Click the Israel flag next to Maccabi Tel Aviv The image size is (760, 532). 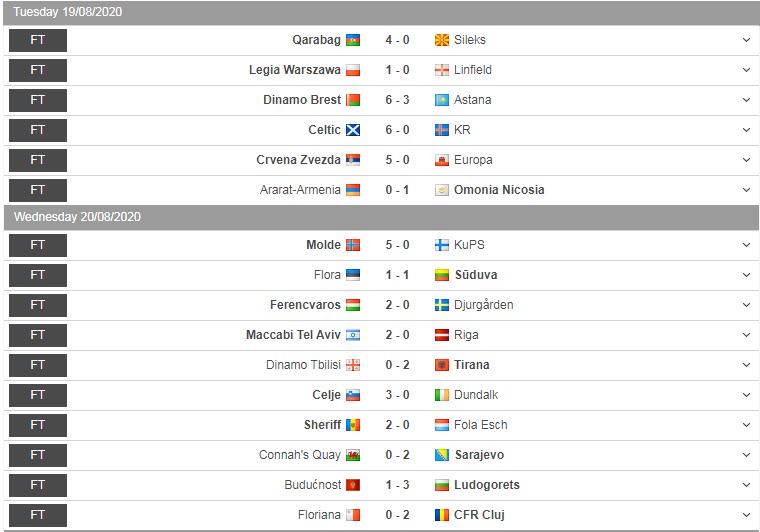(353, 335)
